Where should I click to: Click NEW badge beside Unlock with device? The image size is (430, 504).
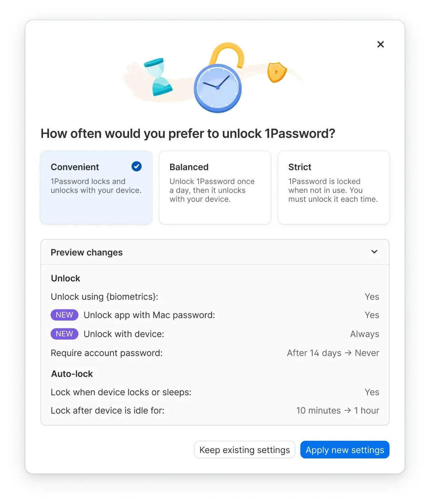point(64,334)
